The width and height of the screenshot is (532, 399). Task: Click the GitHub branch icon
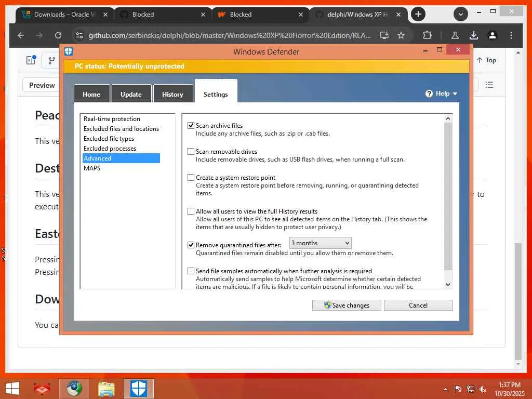(51, 60)
